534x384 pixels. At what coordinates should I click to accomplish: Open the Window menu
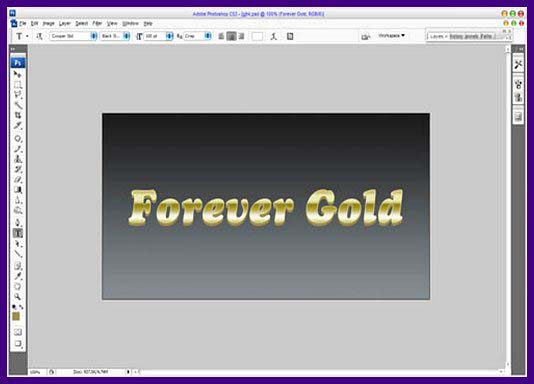(130, 23)
